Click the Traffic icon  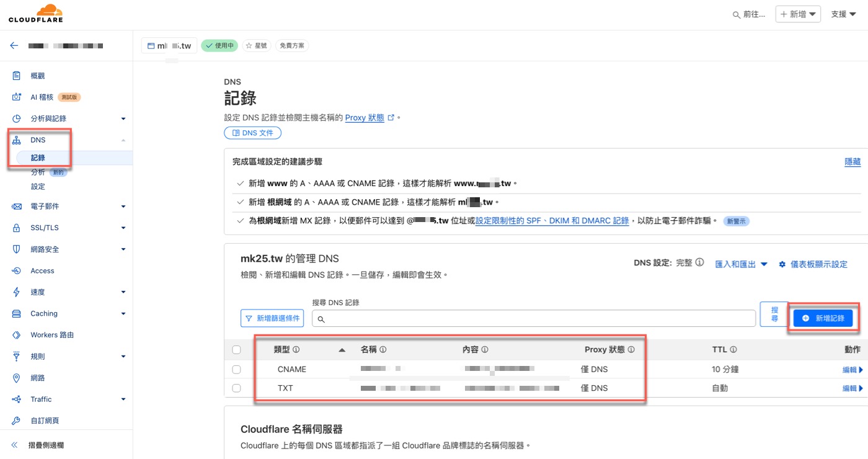click(17, 399)
